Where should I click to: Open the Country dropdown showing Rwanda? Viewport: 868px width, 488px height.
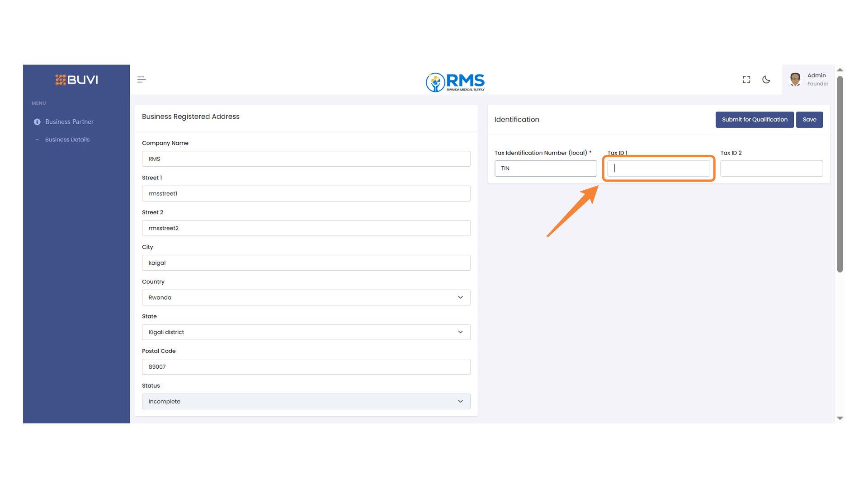[x=306, y=297]
